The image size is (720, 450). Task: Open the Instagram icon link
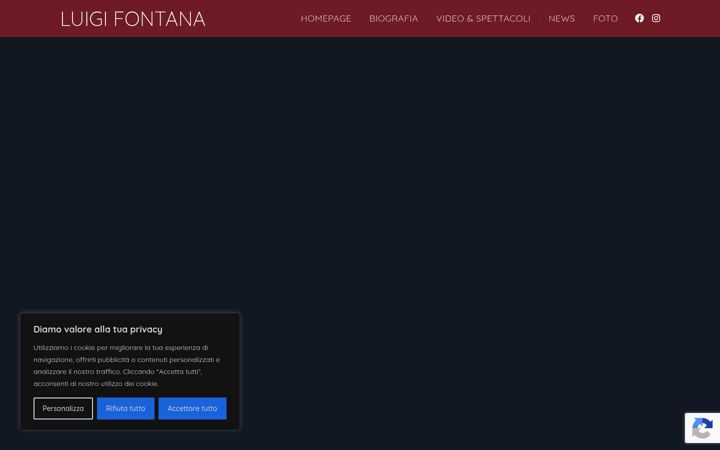656,18
